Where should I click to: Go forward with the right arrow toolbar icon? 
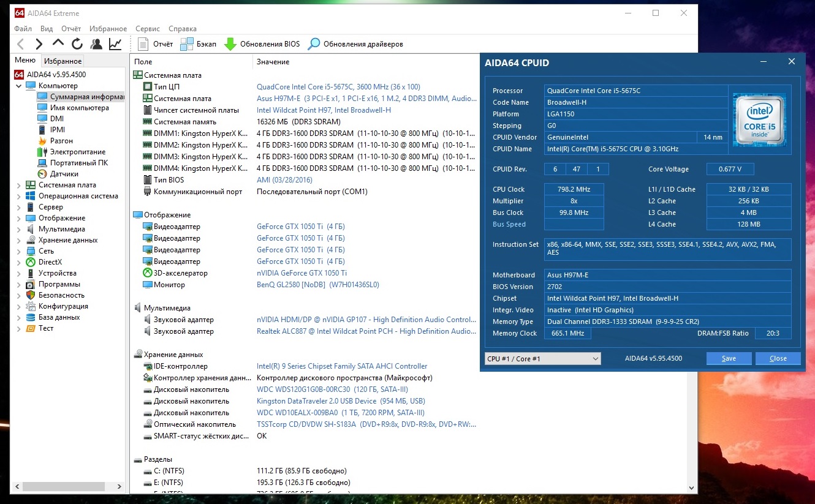(39, 44)
